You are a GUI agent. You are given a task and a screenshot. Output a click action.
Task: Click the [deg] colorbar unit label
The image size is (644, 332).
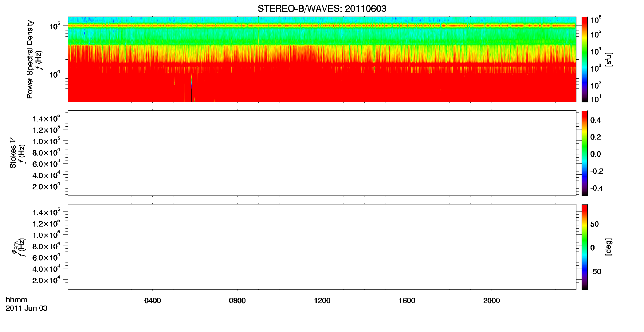pos(608,247)
